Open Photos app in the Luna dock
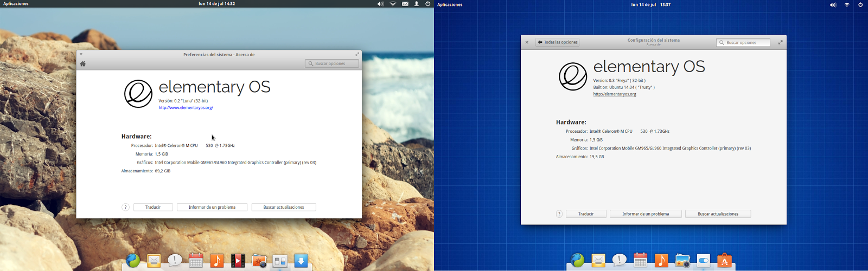The width and height of the screenshot is (868, 271). [259, 261]
